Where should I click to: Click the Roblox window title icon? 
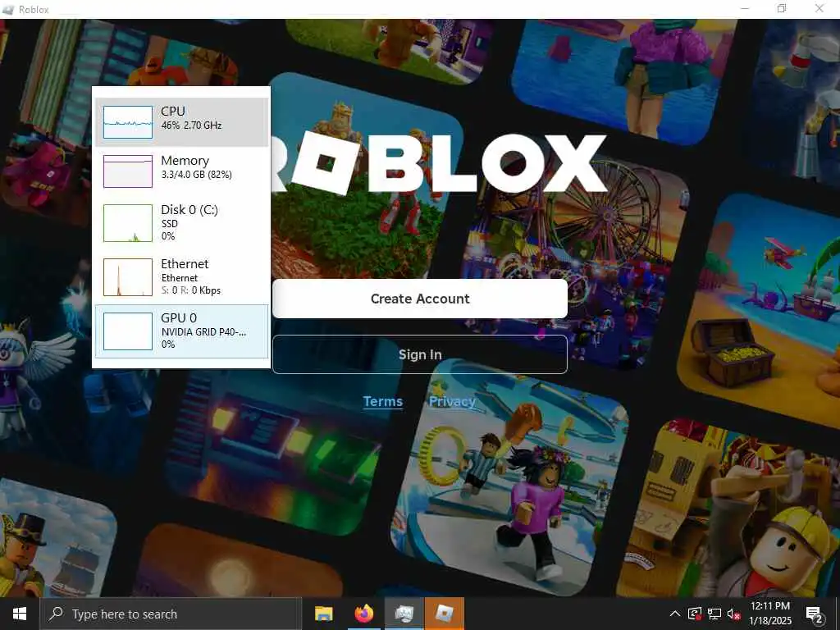8,9
